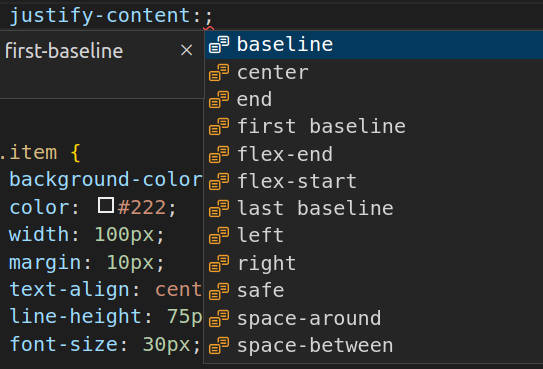
Task: Open color picker for #222 swatch
Action: (106, 205)
